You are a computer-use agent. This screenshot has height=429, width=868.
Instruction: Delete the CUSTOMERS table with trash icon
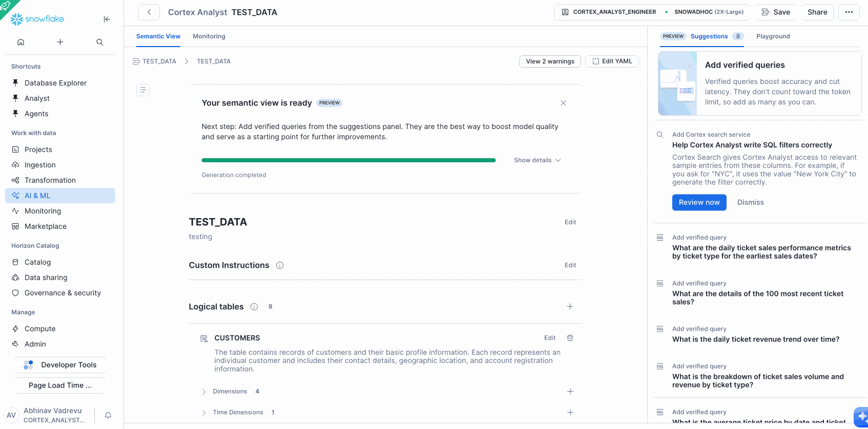pos(570,338)
